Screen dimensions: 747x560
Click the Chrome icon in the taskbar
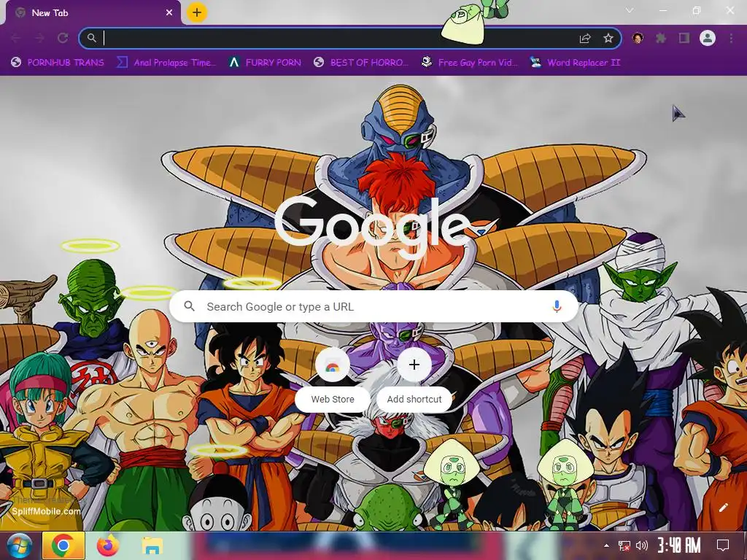pos(63,545)
